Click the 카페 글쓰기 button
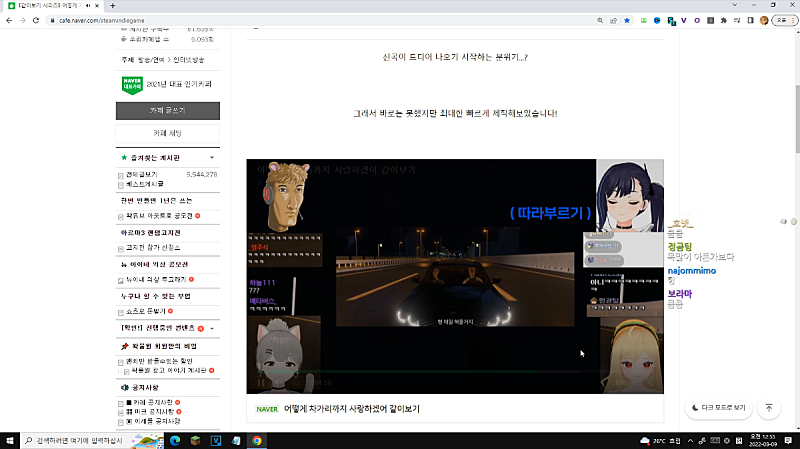 click(x=167, y=110)
